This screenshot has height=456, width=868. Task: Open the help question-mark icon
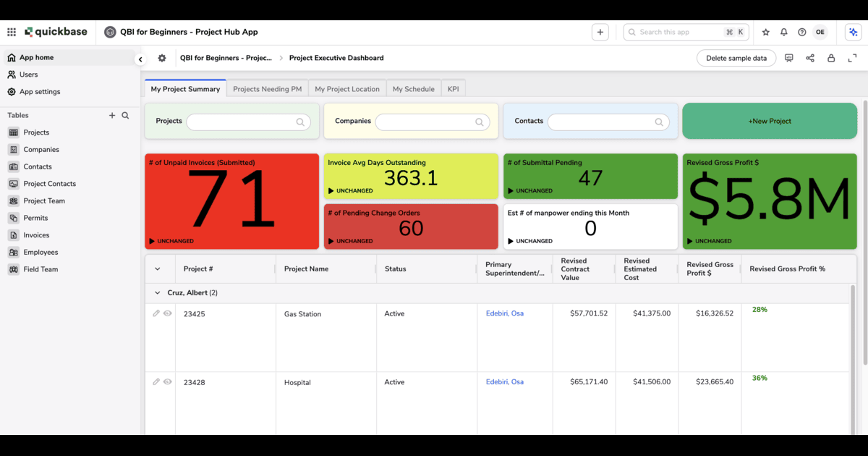802,32
